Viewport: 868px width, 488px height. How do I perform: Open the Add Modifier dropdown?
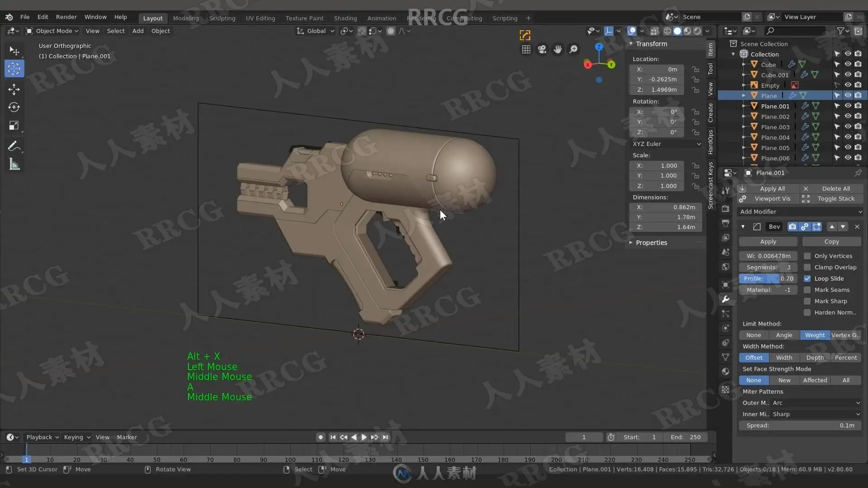click(x=800, y=211)
